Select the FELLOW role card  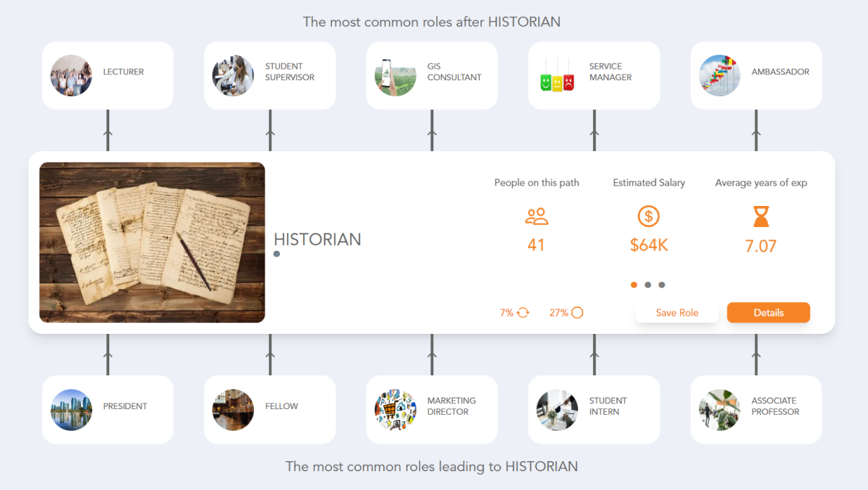270,410
